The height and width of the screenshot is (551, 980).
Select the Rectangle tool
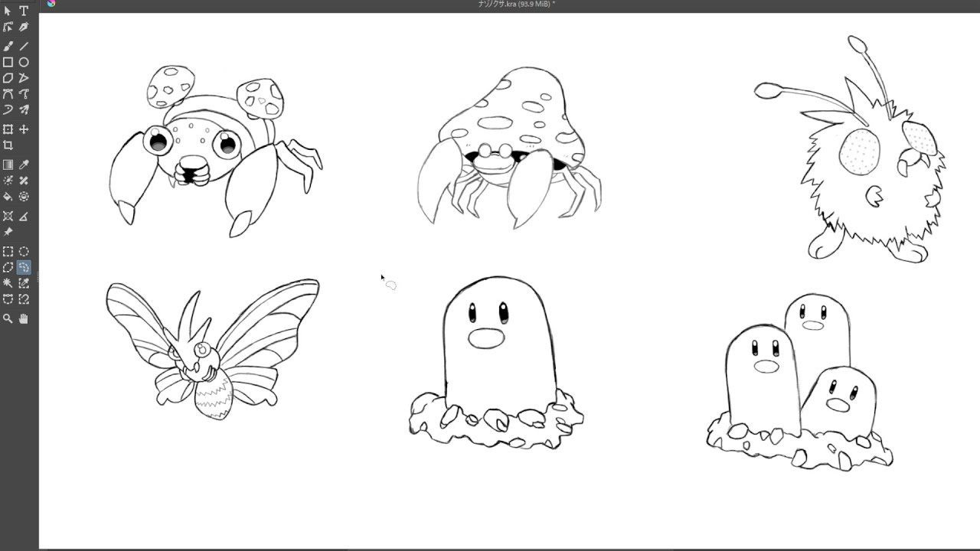[8, 62]
